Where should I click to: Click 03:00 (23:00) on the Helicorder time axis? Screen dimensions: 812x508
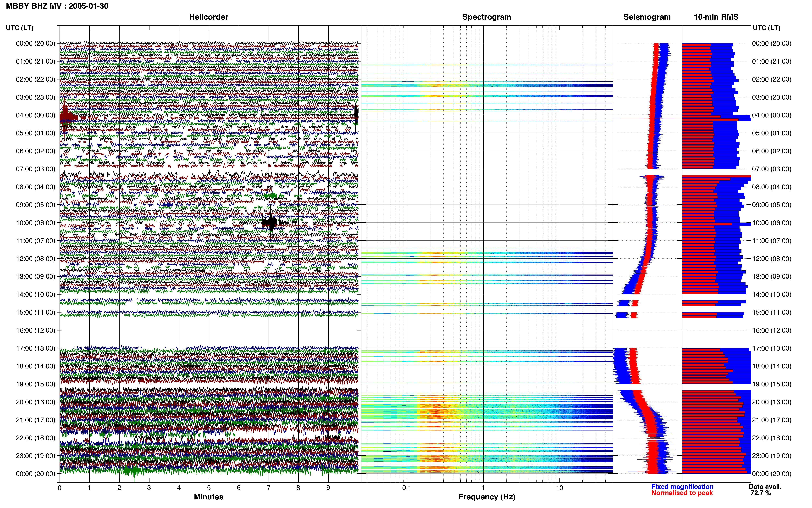[x=36, y=97]
